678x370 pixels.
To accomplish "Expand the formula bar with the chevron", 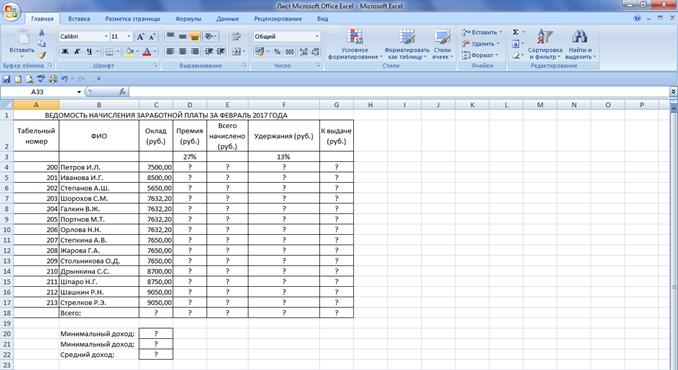I will pos(674,92).
